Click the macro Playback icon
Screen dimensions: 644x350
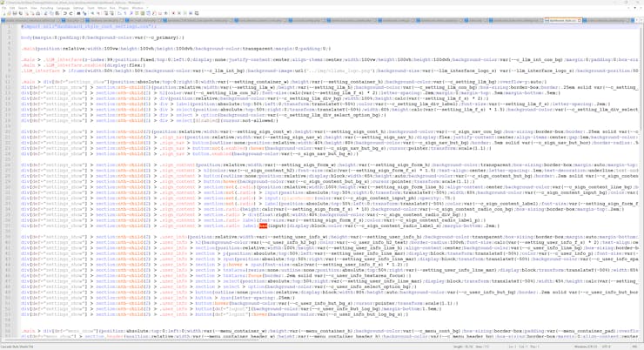click(184, 13)
